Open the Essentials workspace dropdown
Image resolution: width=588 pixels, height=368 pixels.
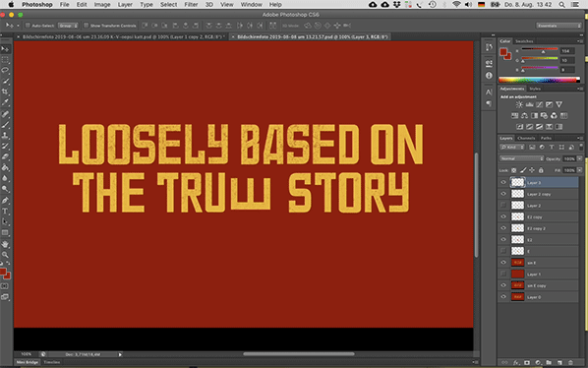click(559, 26)
